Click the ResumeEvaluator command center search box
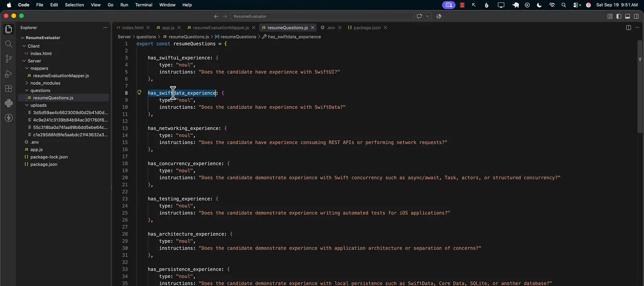 coord(322,17)
